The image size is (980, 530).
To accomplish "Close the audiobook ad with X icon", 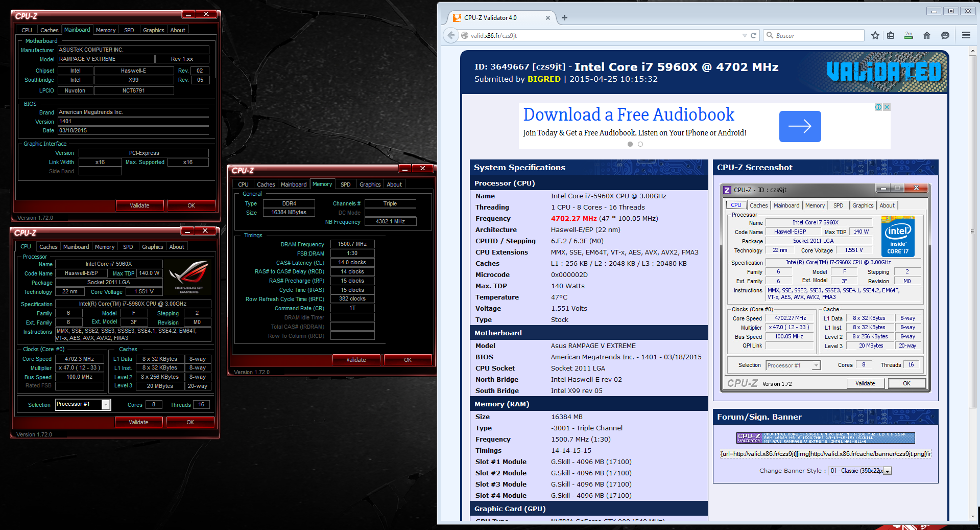I will (887, 107).
